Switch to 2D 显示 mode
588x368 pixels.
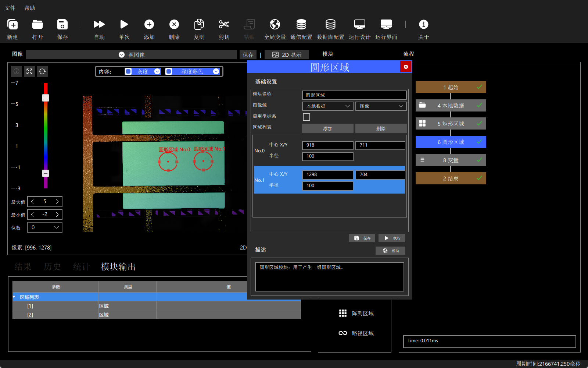287,55
